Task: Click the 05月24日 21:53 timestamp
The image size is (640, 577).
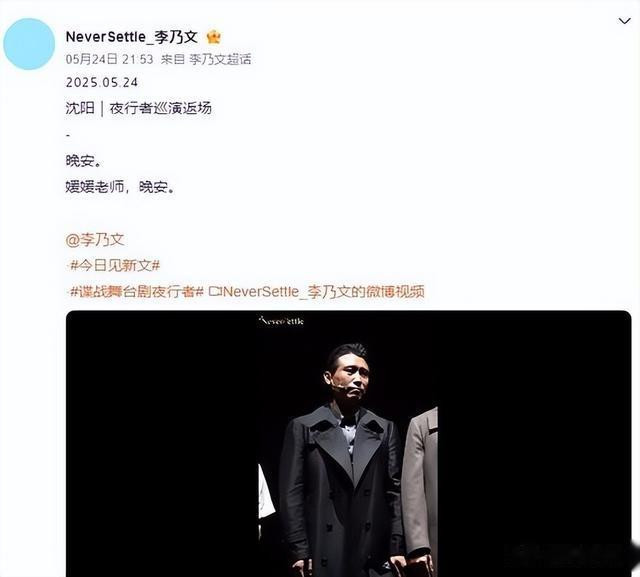Action: coord(109,60)
